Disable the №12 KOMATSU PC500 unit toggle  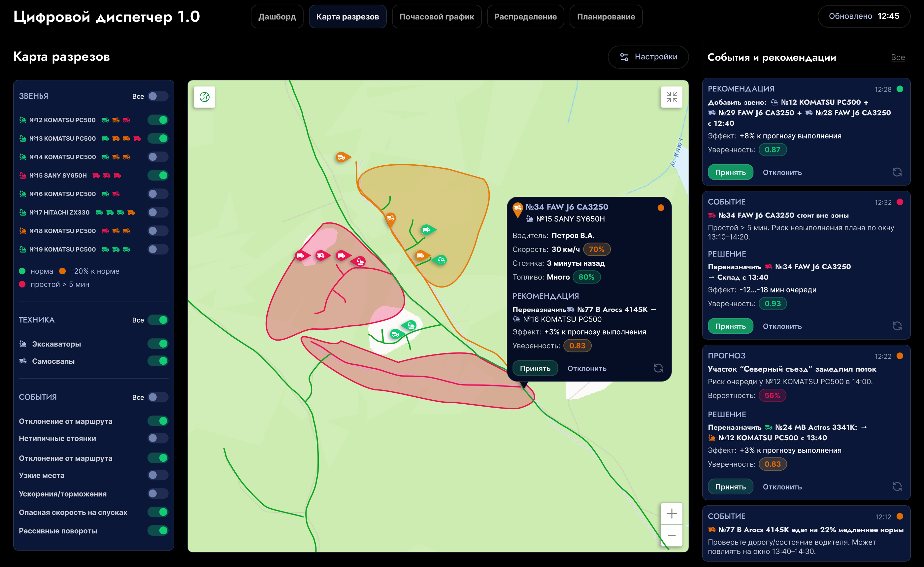(x=158, y=119)
